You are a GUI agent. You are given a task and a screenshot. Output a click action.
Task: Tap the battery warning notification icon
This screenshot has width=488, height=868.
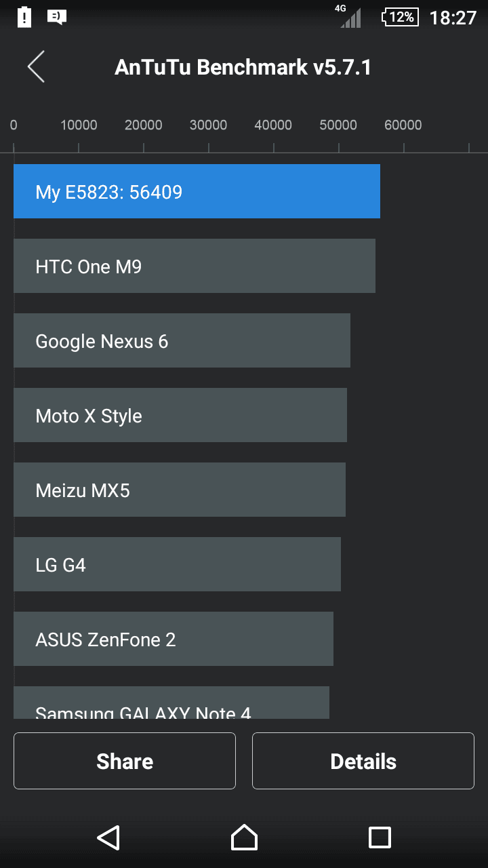pyautogui.click(x=24, y=17)
